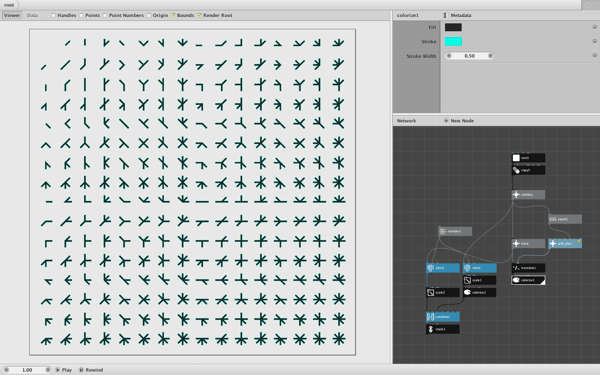Switch to the Data tab

tap(32, 15)
